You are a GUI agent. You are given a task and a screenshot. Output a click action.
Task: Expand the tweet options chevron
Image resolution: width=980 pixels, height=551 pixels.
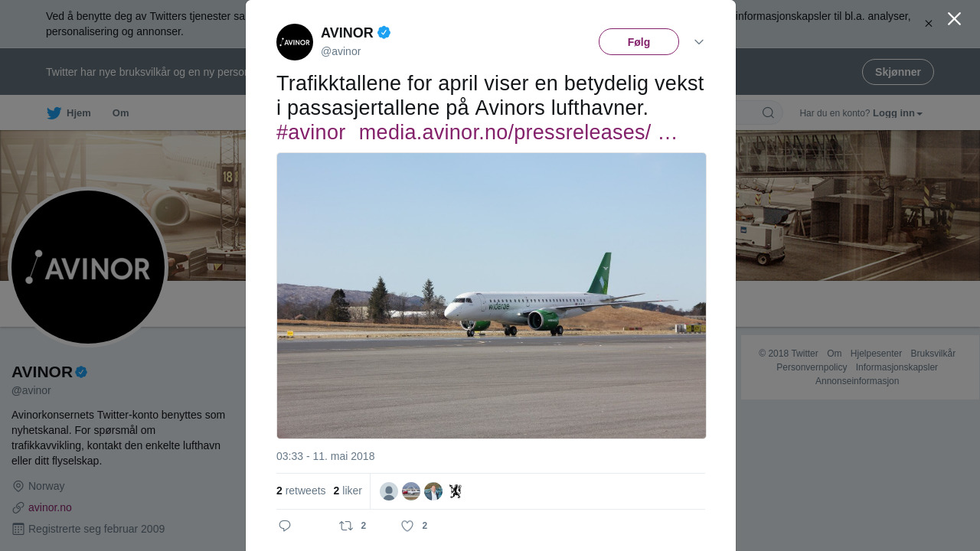pyautogui.click(x=699, y=42)
